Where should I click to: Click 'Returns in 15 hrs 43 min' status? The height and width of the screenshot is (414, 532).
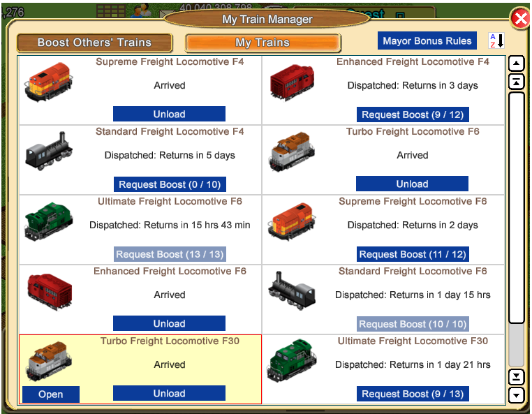click(197, 226)
